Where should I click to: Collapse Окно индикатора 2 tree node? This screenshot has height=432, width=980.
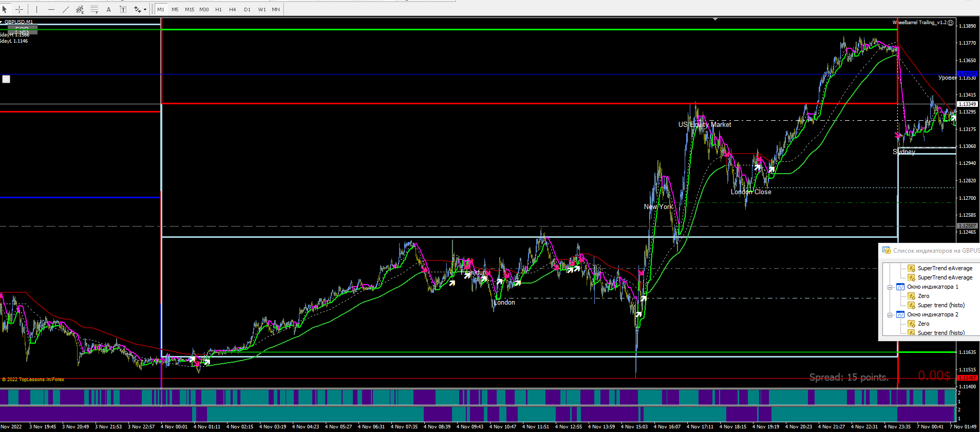[890, 315]
